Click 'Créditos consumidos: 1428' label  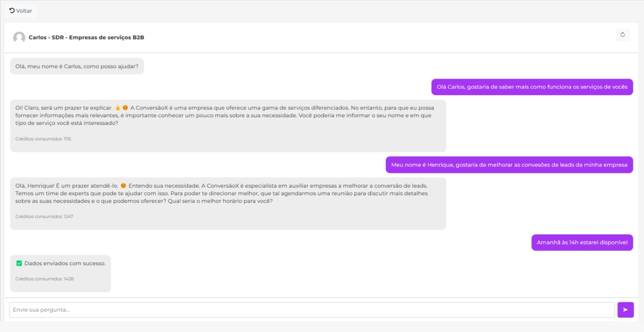coord(44,279)
